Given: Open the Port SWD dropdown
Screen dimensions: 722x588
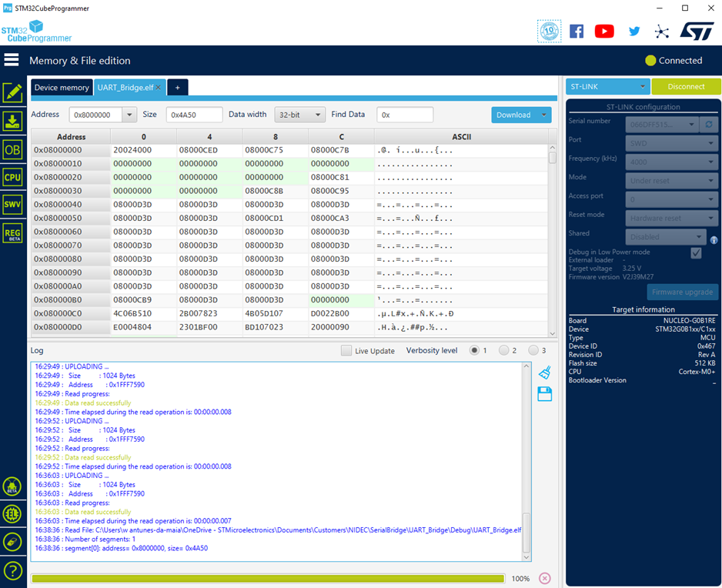Looking at the screenshot, I should [671, 143].
